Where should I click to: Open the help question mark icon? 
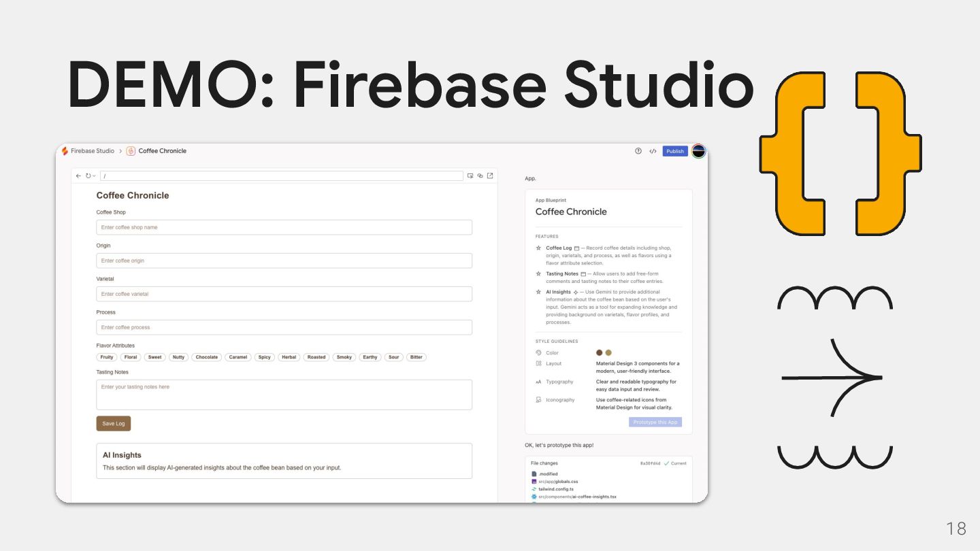(638, 151)
